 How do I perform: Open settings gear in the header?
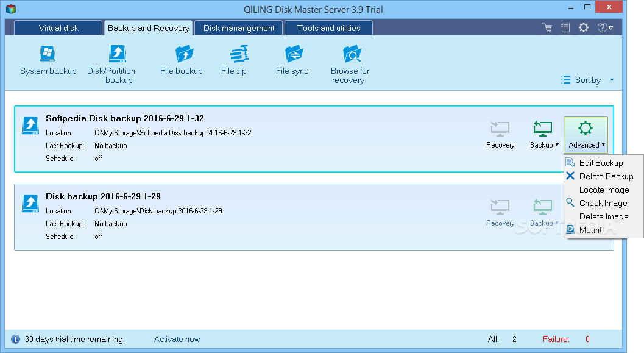(584, 27)
